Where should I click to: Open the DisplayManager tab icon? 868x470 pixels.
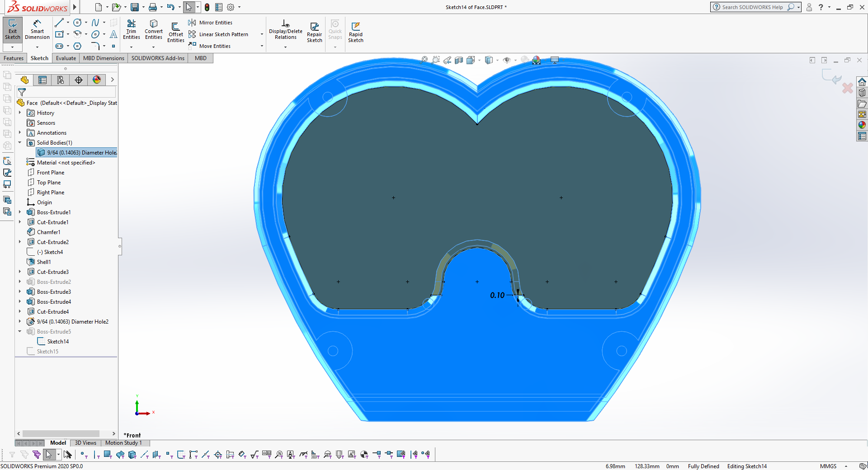pos(97,80)
